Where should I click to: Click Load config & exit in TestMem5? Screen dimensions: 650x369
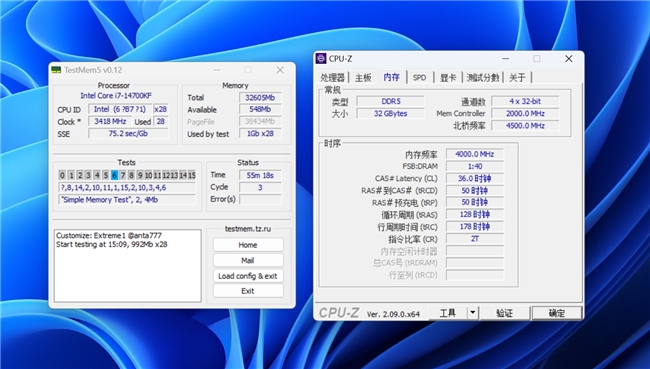point(248,276)
